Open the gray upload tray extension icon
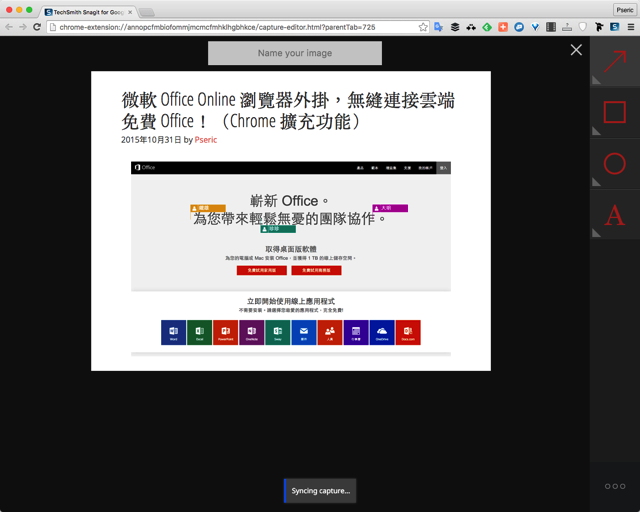 pyautogui.click(x=567, y=27)
